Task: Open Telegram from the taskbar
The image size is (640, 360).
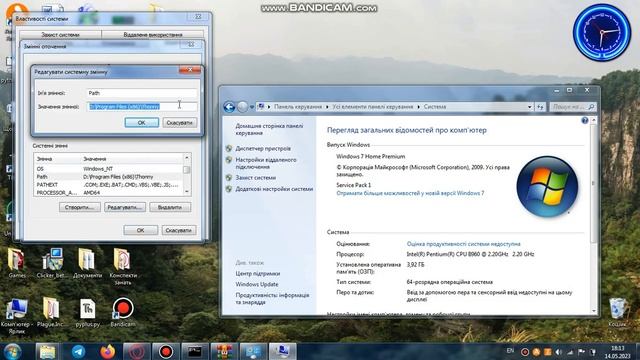Action: pos(78,351)
